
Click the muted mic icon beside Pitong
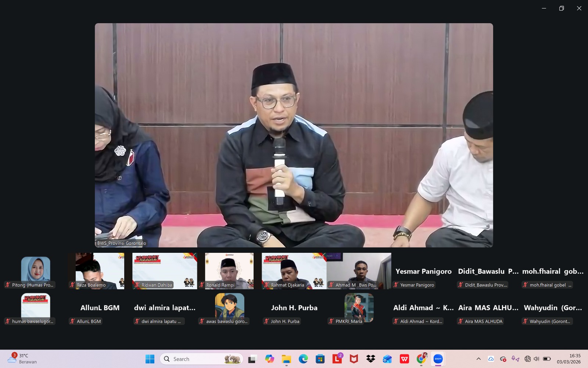(x=8, y=285)
